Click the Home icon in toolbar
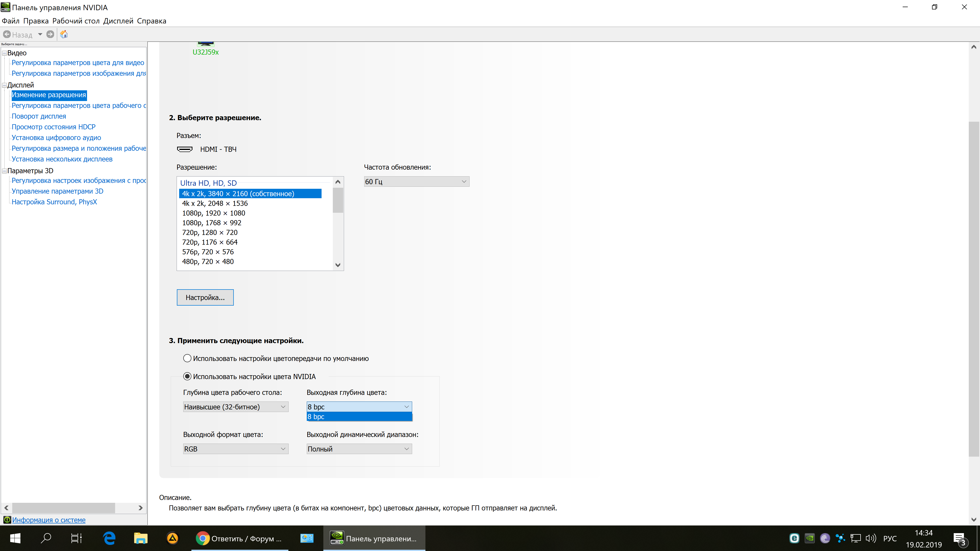Viewport: 980px width, 551px height. [x=64, y=35]
